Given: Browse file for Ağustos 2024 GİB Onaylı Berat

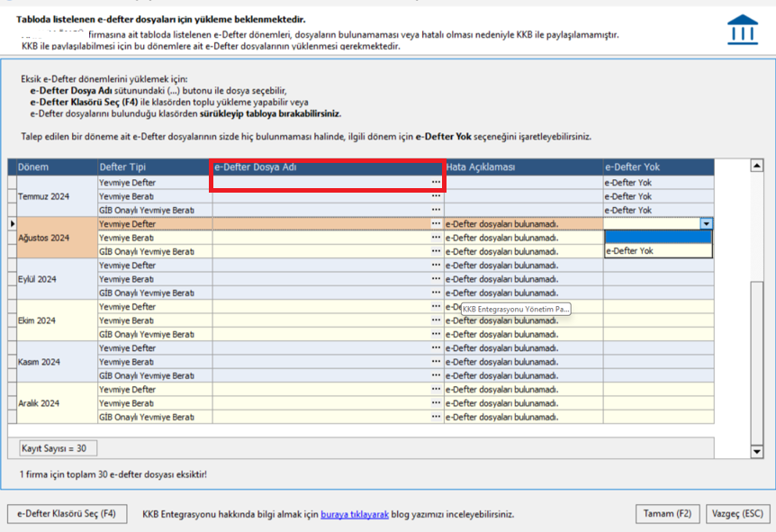Looking at the screenshot, I should pos(436,251).
